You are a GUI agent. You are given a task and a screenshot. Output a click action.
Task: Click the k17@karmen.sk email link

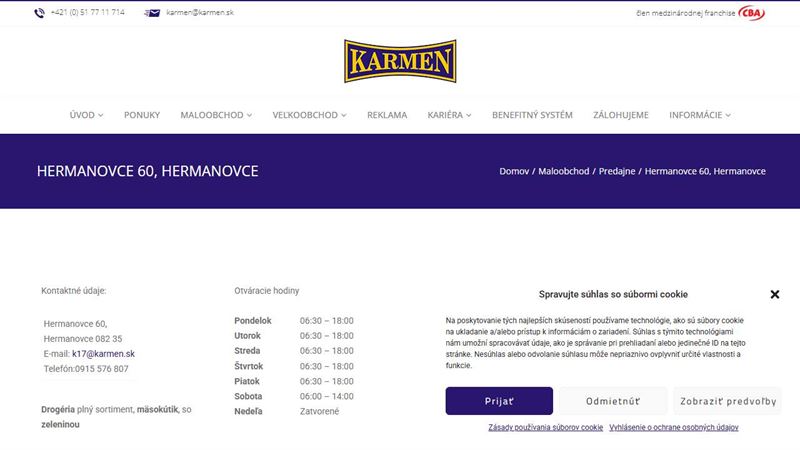[x=103, y=354]
